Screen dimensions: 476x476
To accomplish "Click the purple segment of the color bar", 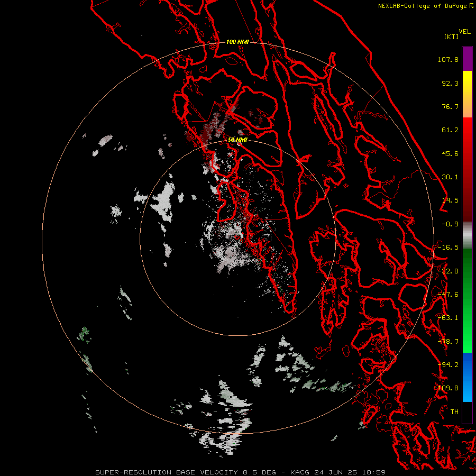I will click(467, 59).
